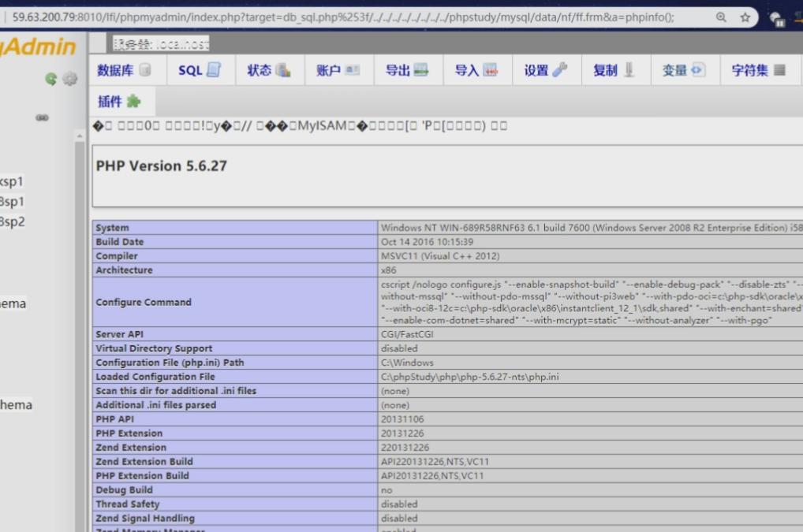Focus the browser URL address field

pyautogui.click(x=343, y=17)
